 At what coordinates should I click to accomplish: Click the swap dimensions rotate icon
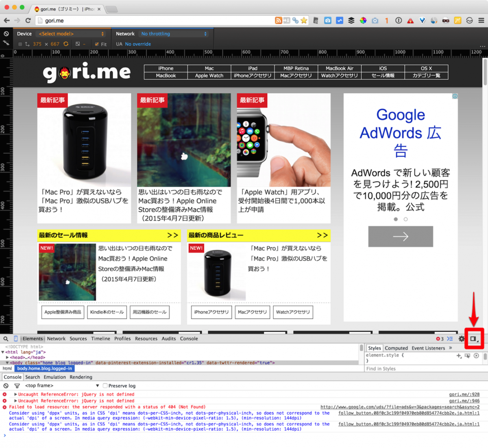[x=65, y=43]
